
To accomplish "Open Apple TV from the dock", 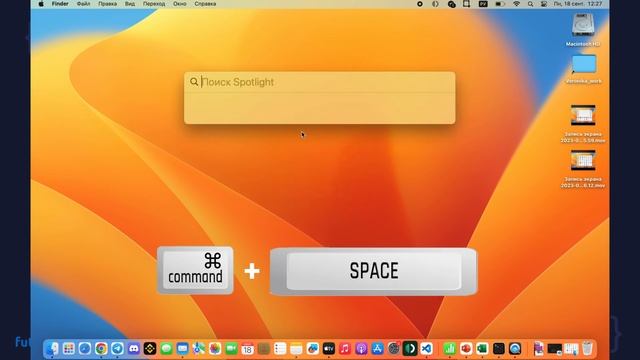I will coord(329,348).
